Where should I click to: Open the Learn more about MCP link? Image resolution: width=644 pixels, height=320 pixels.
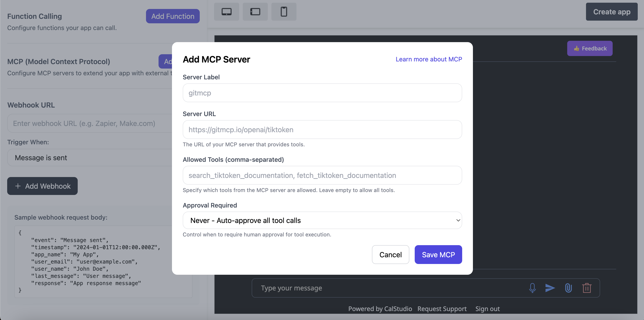(429, 59)
